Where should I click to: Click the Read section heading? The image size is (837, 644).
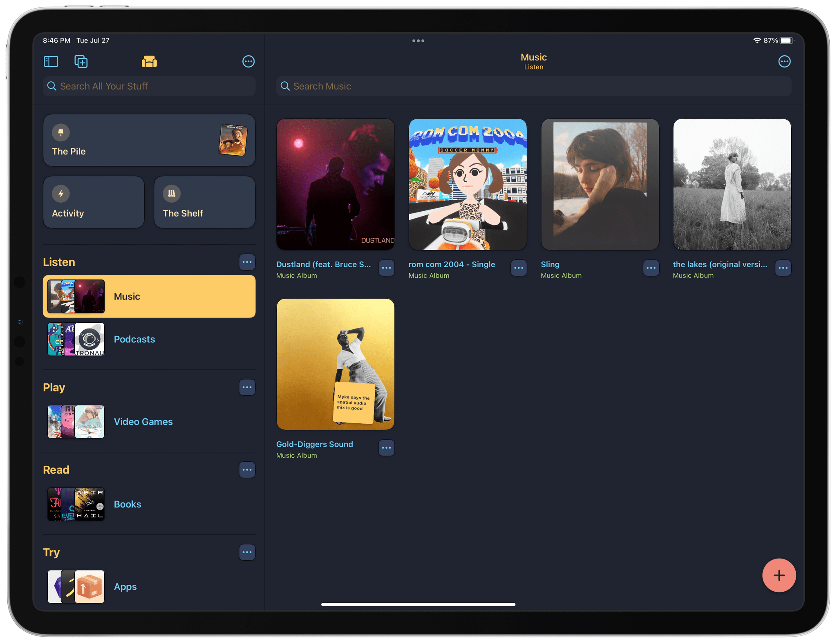click(56, 470)
